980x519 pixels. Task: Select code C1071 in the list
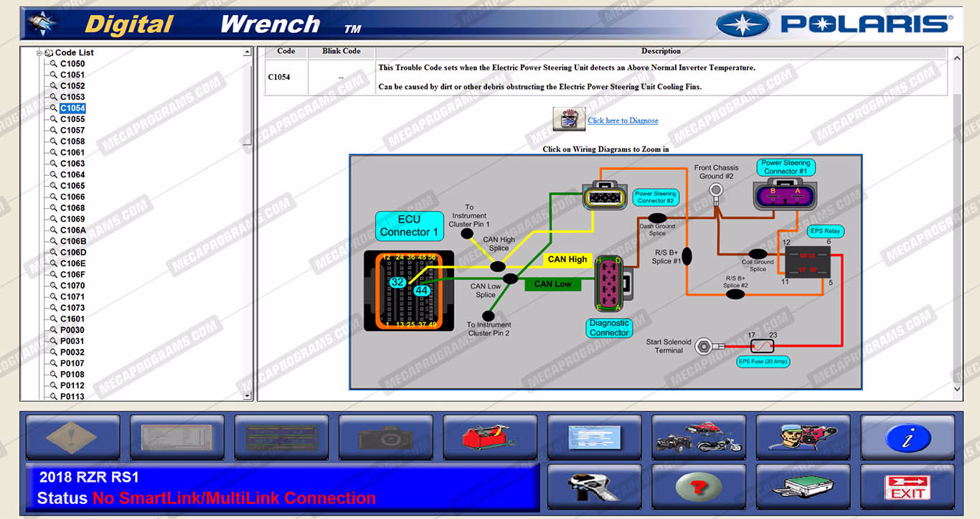point(72,296)
